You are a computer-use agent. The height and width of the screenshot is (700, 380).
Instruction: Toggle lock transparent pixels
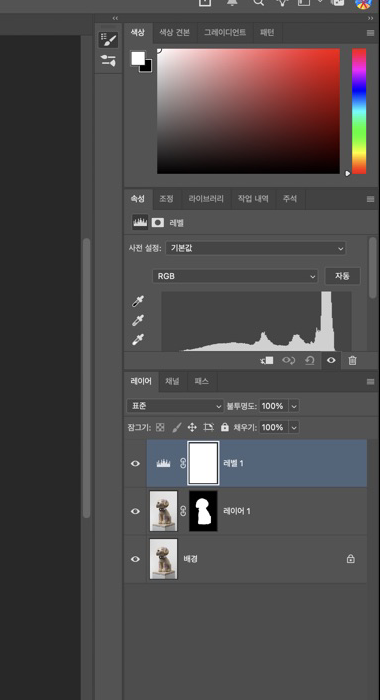(160, 427)
